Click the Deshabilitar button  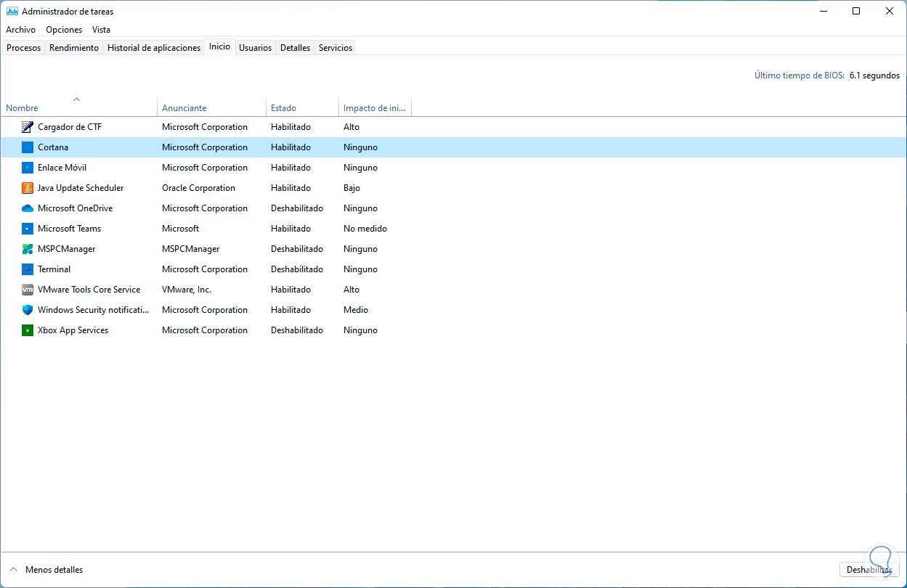pos(869,570)
